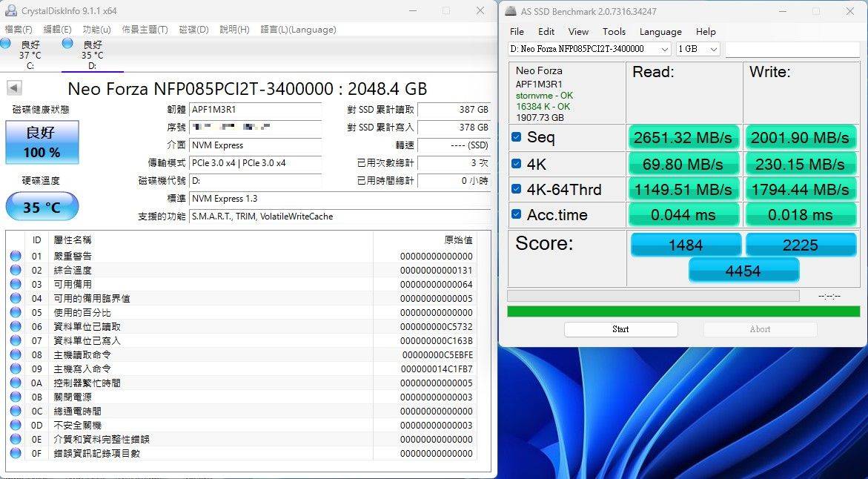Click the blue indicator next to 使用的百分比
Screen dimensions: 868x479
(16, 314)
